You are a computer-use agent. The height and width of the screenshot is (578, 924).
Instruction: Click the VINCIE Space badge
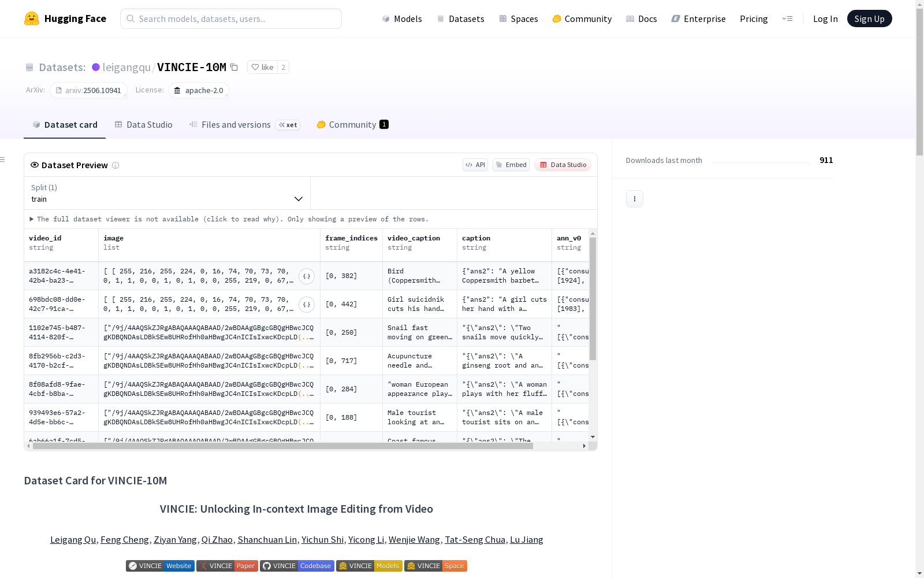435,566
